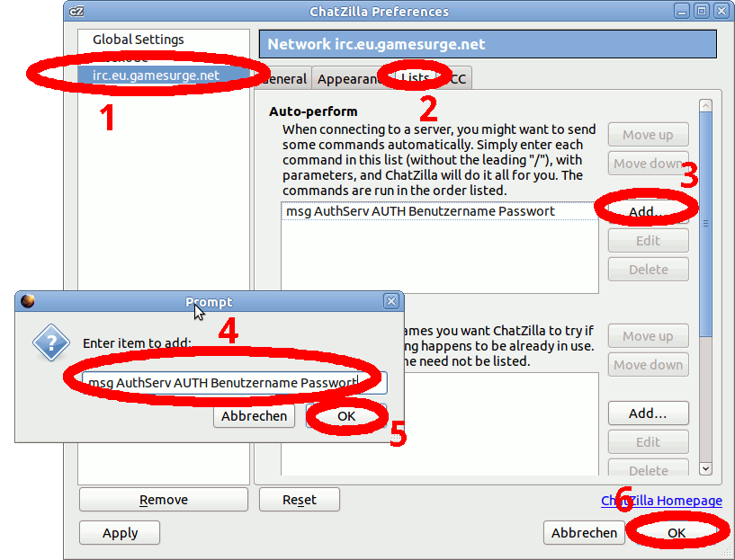Open the Appearance tab
735x560 pixels.
click(351, 79)
